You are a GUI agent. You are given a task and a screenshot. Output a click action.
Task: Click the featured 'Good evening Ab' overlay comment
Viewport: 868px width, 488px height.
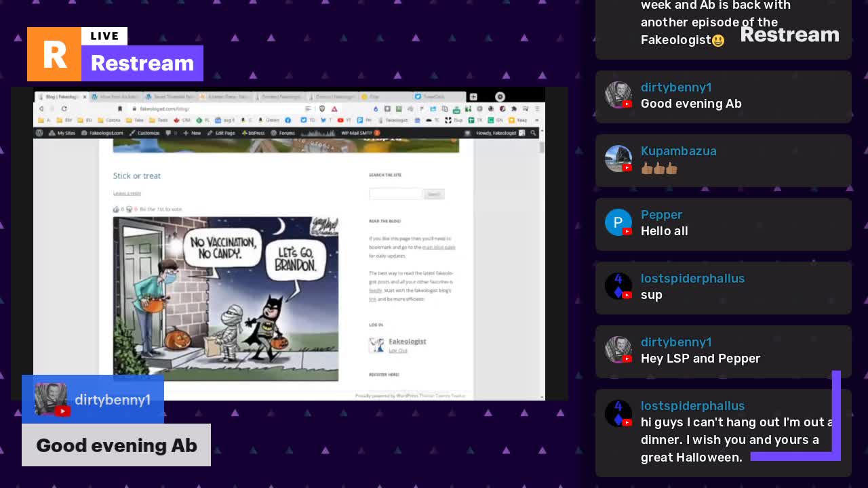pos(116,445)
